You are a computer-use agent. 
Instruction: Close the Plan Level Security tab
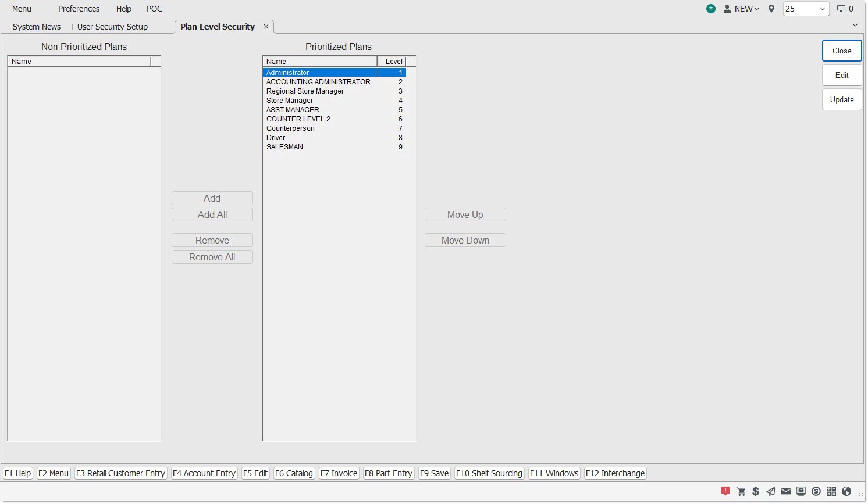click(x=266, y=27)
